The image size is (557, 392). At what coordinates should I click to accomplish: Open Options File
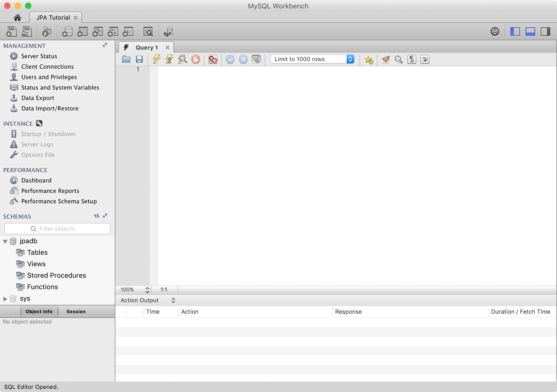click(38, 155)
